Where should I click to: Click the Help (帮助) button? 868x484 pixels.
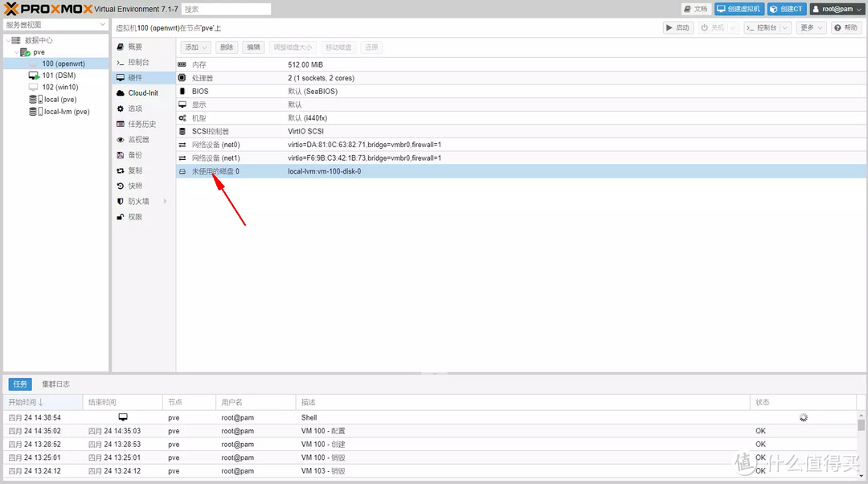tap(845, 27)
